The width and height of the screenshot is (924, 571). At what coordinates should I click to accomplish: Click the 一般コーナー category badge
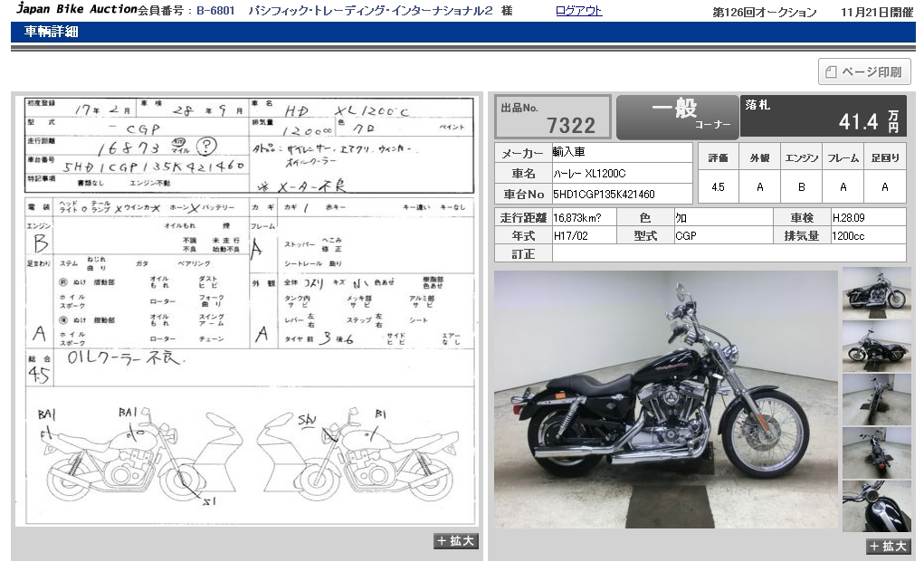[x=676, y=117]
